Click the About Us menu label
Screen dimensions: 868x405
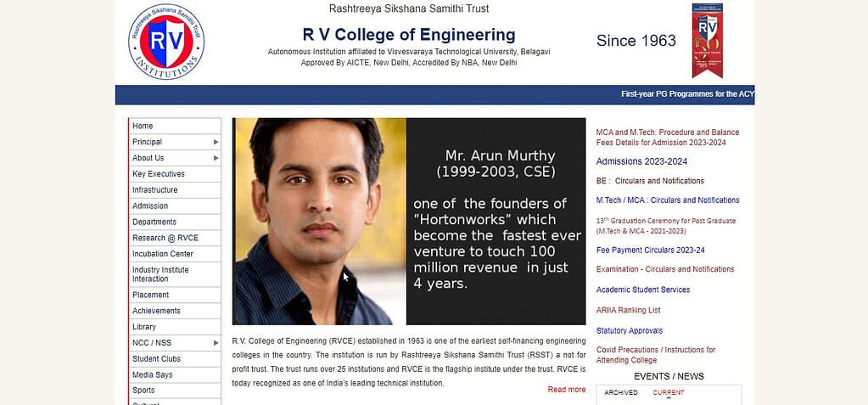(148, 159)
